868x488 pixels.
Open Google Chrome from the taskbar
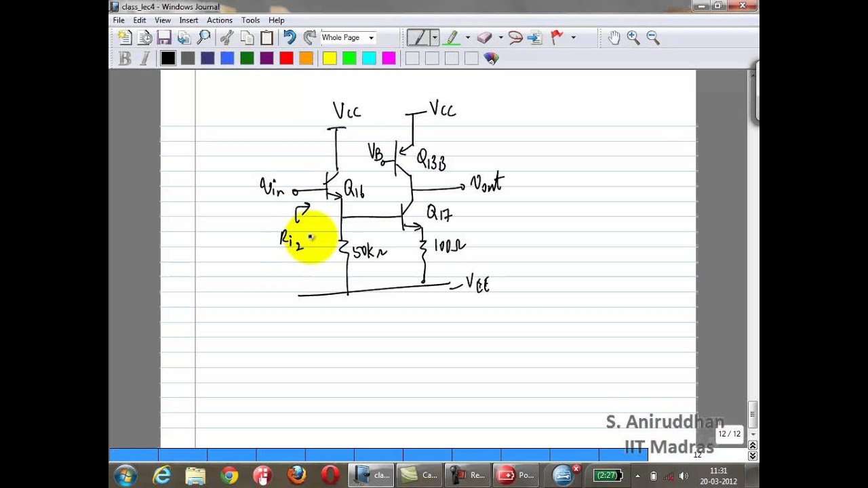[x=229, y=475]
